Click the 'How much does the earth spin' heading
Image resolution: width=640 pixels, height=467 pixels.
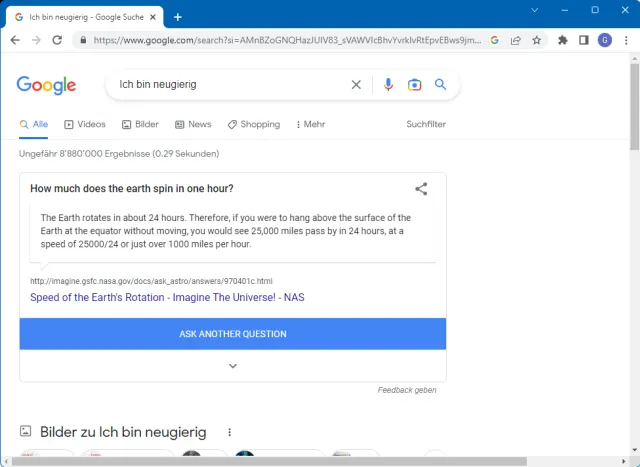point(132,189)
